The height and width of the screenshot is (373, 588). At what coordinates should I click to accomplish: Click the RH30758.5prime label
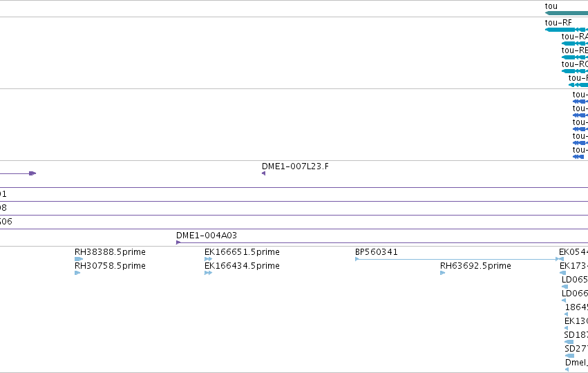tap(110, 266)
